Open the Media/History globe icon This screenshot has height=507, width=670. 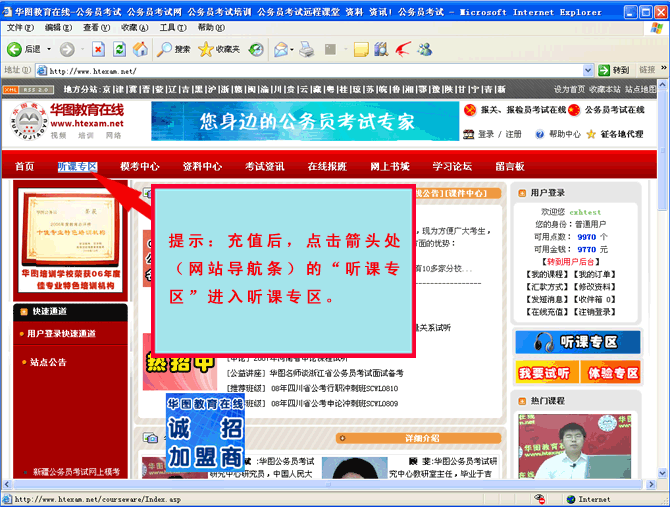click(256, 50)
